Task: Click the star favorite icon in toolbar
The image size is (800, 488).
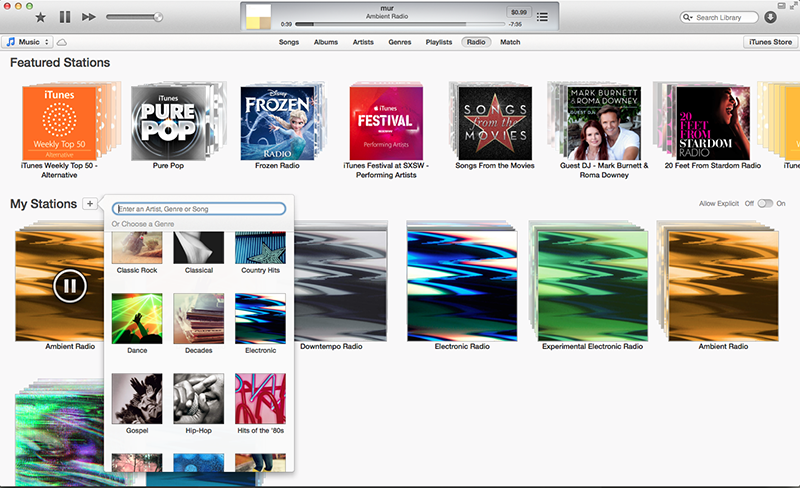Action: [x=40, y=17]
